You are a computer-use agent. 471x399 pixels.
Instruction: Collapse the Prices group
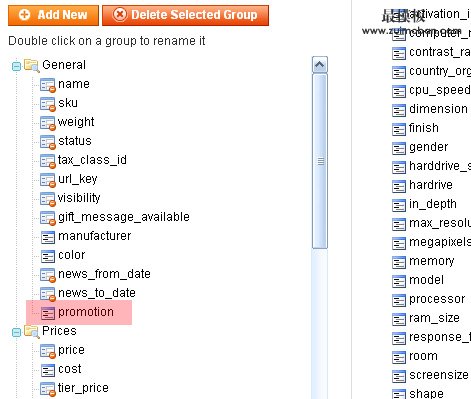(x=16, y=332)
